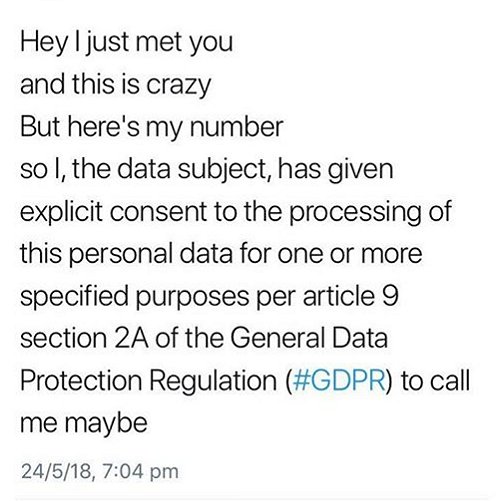Open the #GDPR hashtag link
500x501 pixels.
click(x=338, y=380)
